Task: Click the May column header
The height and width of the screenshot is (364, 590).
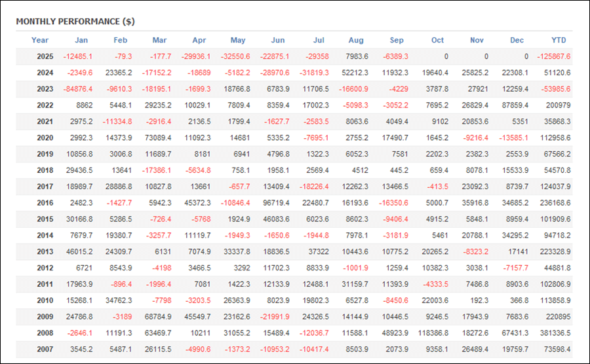Action: pos(238,41)
